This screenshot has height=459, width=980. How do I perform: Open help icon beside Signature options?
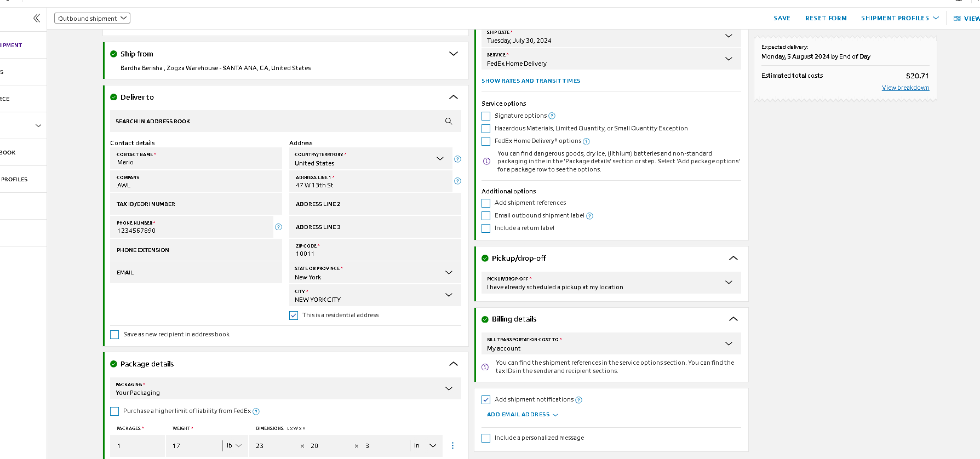(552, 116)
